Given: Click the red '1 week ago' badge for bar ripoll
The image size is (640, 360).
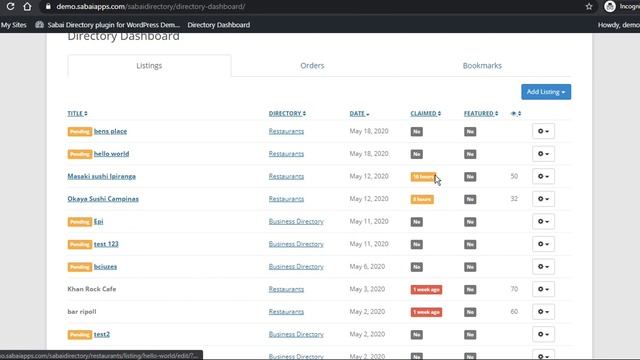Looking at the screenshot, I should (x=426, y=312).
